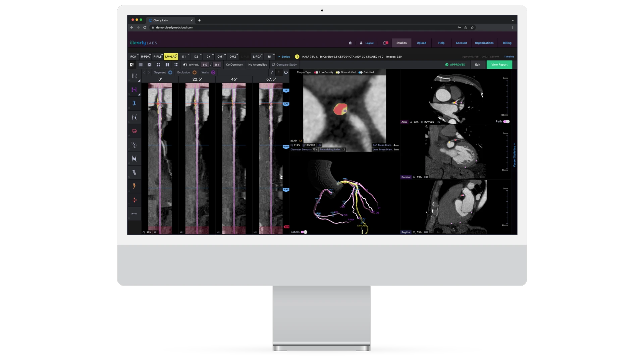
Task: Select the vessel walls tool in sidebar
Action: 134,76
